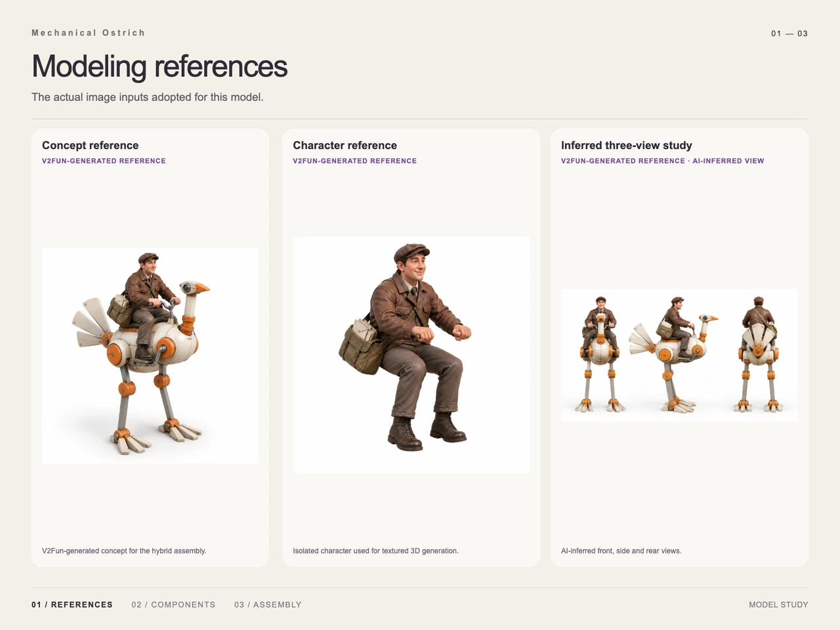Click the 'MODEL STUDY' footer label
Viewport: 840px width, 630px height.
click(778, 604)
